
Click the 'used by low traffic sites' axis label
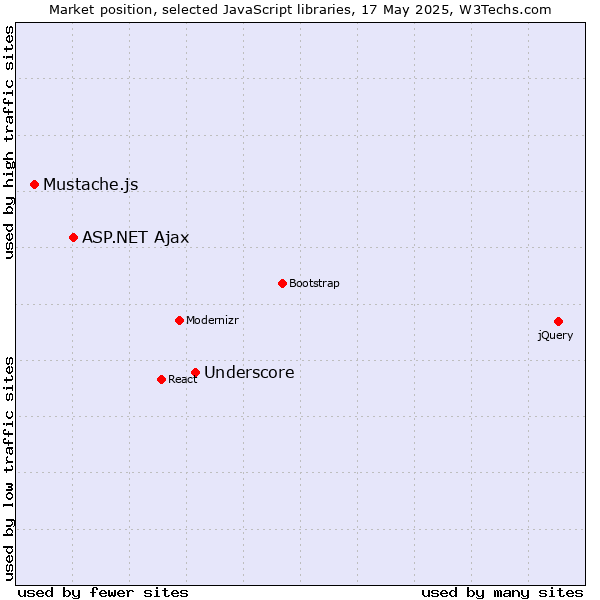(x=8, y=469)
